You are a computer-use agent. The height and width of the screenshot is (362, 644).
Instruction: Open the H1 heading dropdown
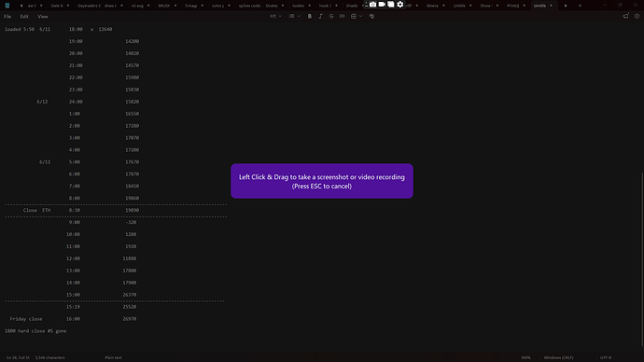275,17
